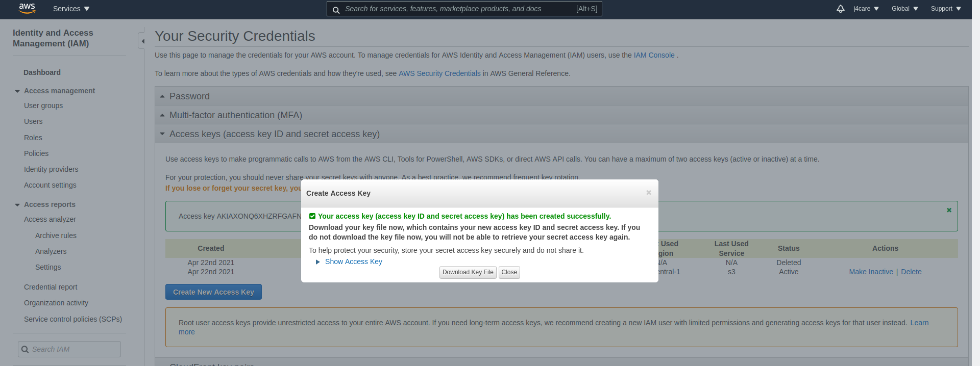Focus the Search IAM input field
The image size is (980, 366).
(x=69, y=349)
